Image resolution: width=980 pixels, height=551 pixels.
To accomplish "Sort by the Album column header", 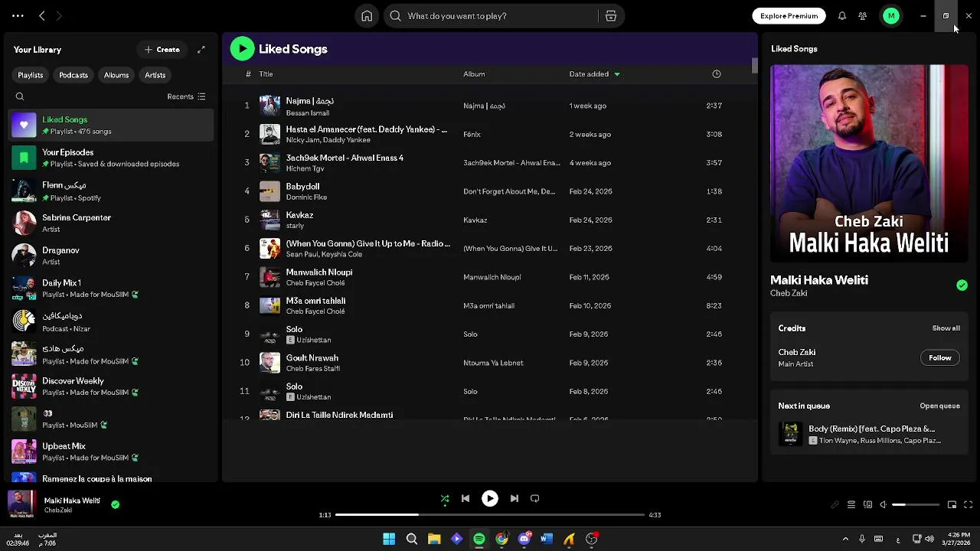I will tap(474, 74).
